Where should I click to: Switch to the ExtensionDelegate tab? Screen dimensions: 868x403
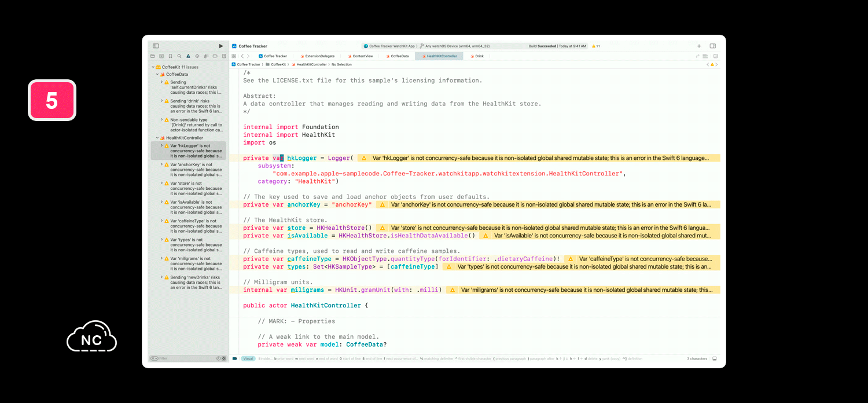tap(317, 56)
